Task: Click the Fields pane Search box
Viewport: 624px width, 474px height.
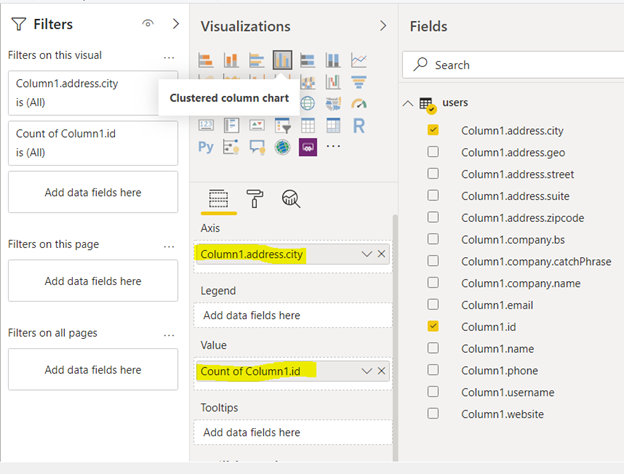Action: point(513,64)
